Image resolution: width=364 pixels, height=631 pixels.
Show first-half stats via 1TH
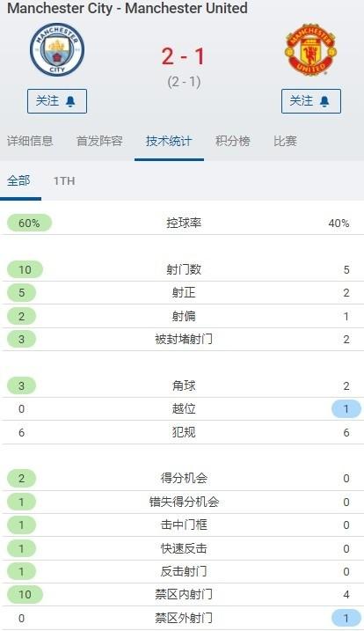point(64,180)
